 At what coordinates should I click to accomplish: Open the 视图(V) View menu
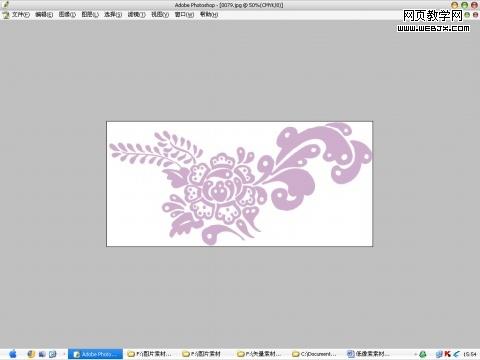click(160, 15)
